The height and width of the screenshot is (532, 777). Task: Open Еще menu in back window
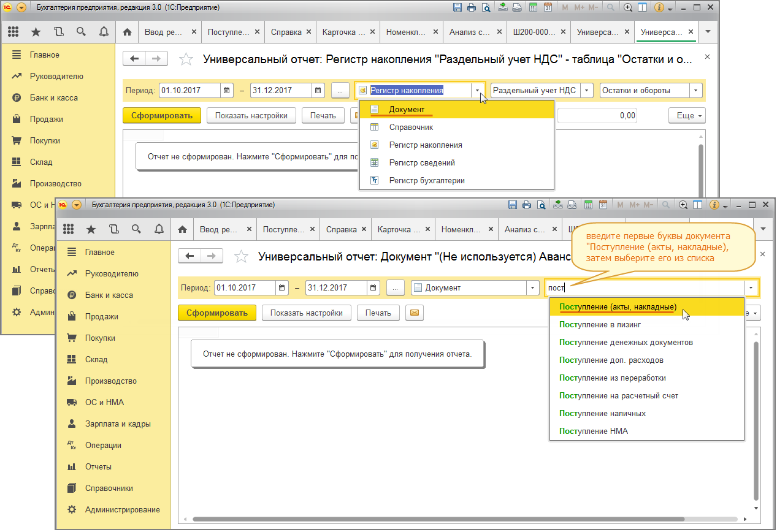pyautogui.click(x=687, y=115)
